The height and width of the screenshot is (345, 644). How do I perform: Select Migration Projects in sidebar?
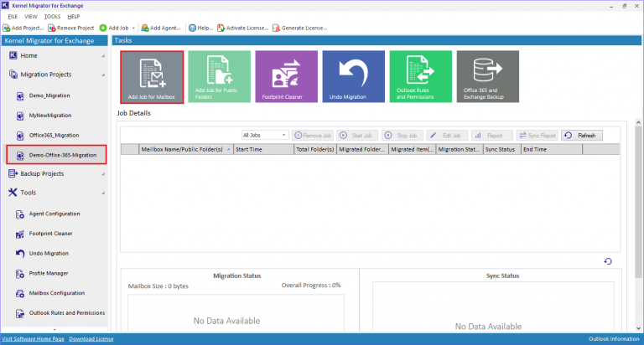45,75
